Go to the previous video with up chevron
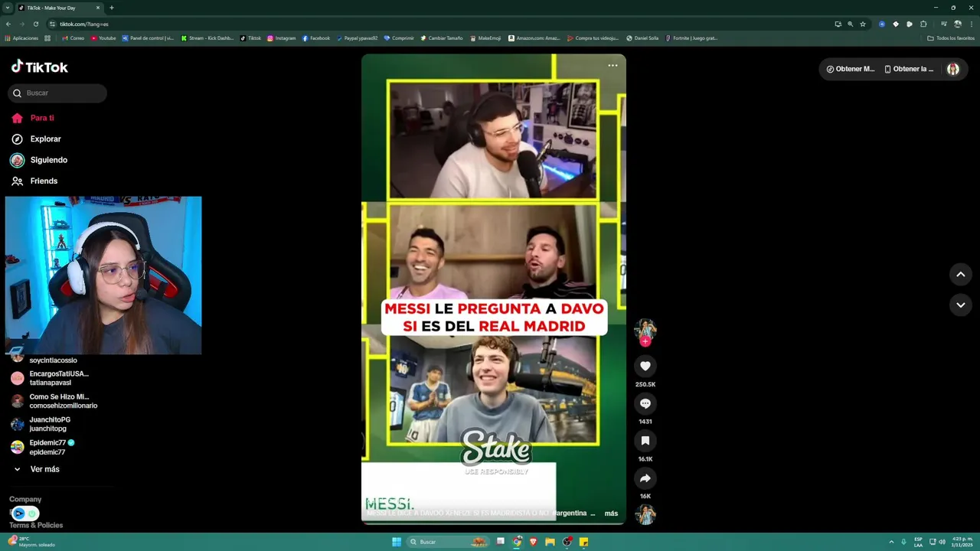This screenshot has height=551, width=980. point(960,274)
